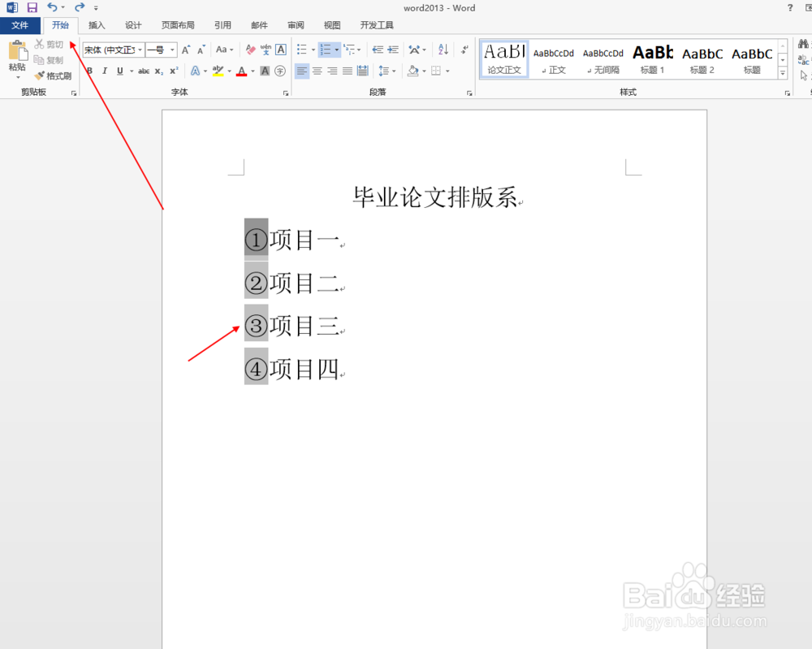Apply bold formatting with the B icon
This screenshot has height=649, width=812.
coord(91,71)
